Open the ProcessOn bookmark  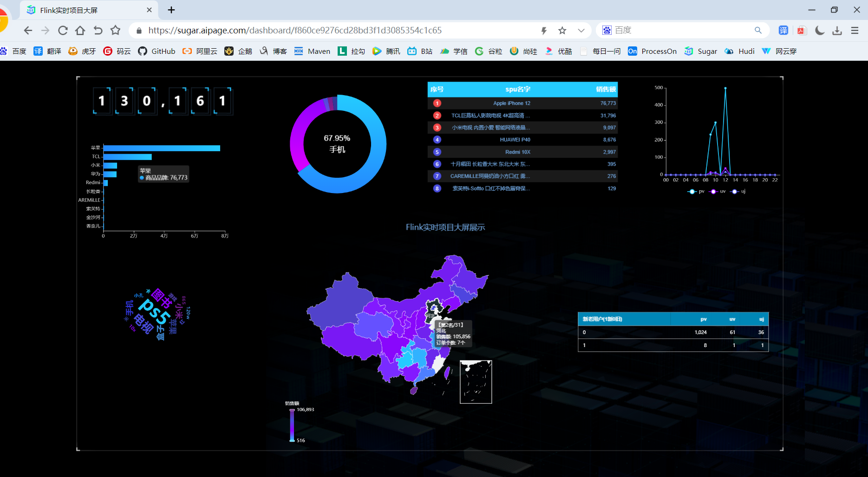pyautogui.click(x=652, y=51)
